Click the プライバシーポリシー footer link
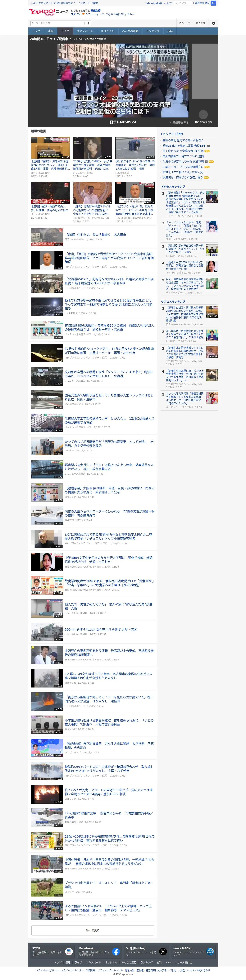This screenshot has width=246, height=980. click(48, 970)
